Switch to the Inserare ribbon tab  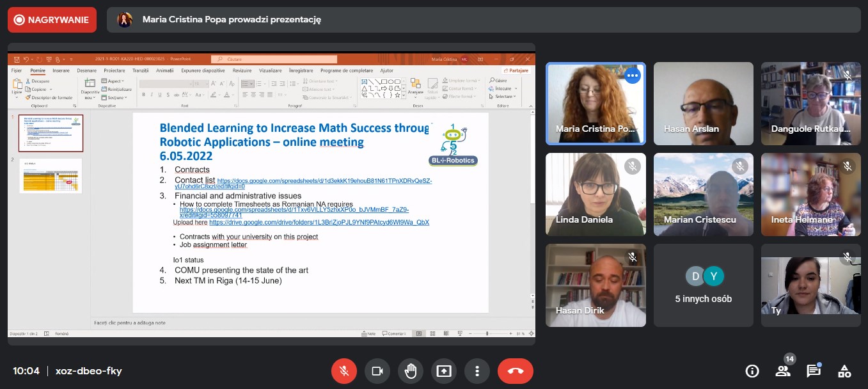(x=61, y=70)
